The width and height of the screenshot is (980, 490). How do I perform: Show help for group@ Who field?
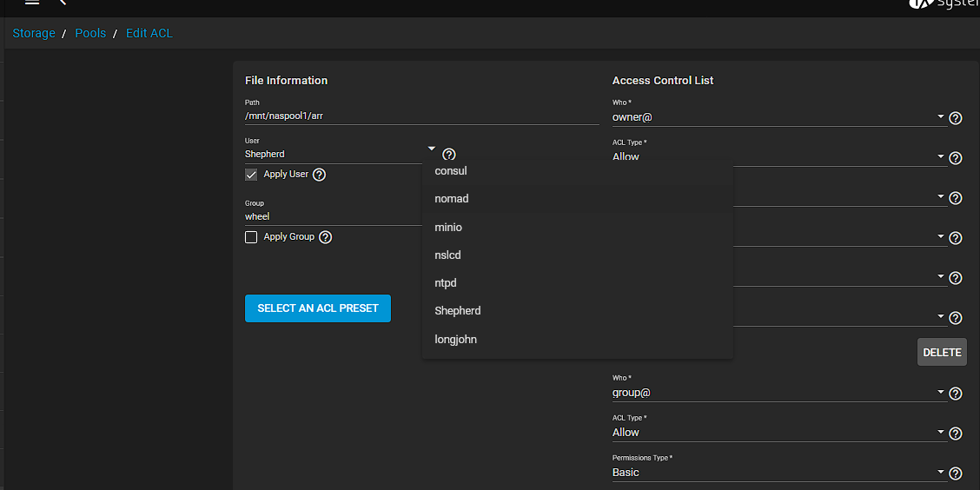(956, 394)
